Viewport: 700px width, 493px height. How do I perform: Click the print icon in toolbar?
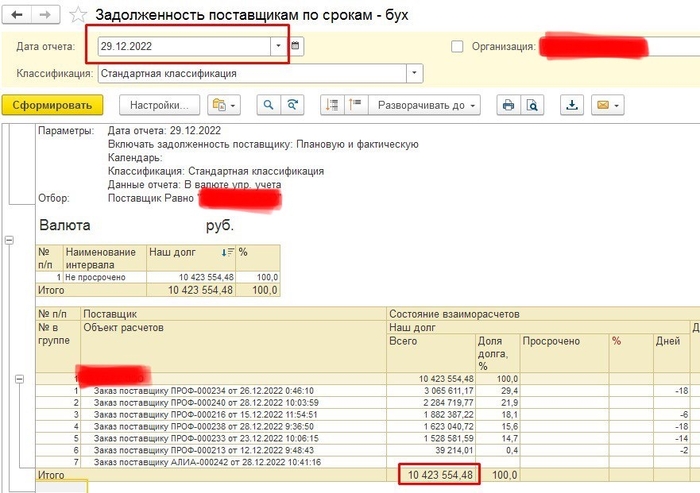[x=508, y=105]
